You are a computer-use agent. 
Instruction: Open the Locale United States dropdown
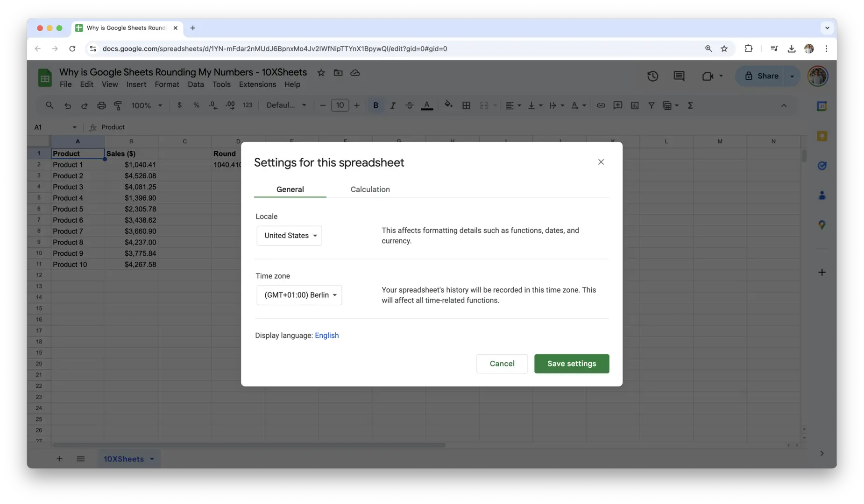click(289, 236)
